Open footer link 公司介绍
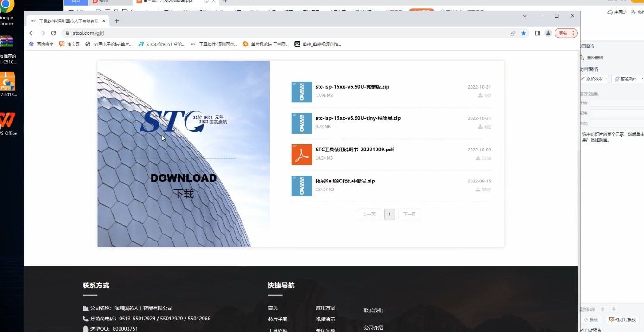Viewport: 644px width, 332px height. (x=373, y=328)
